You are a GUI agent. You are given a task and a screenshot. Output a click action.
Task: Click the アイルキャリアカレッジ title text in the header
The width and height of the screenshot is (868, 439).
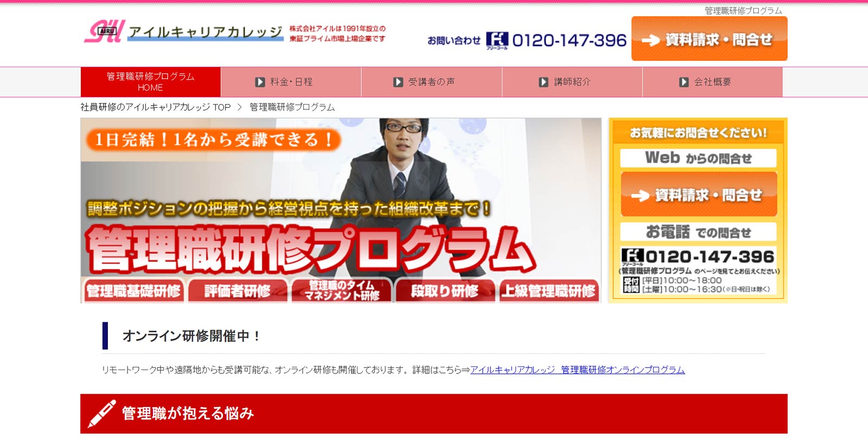(x=206, y=33)
